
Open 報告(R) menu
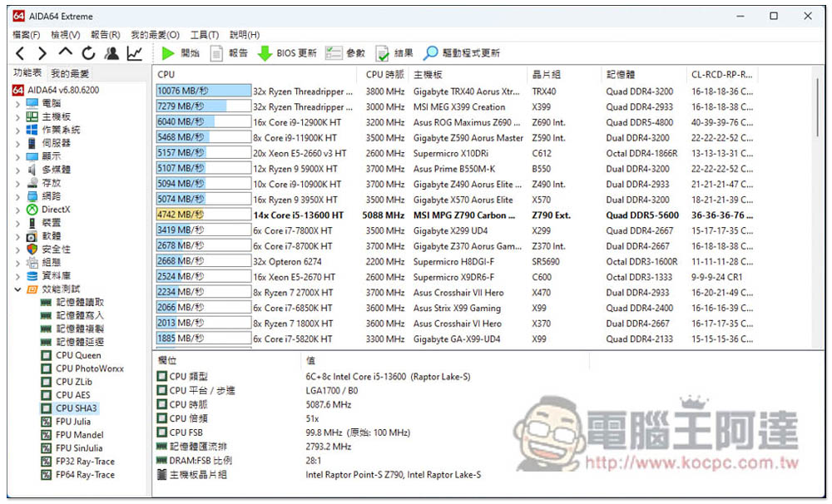[105, 35]
